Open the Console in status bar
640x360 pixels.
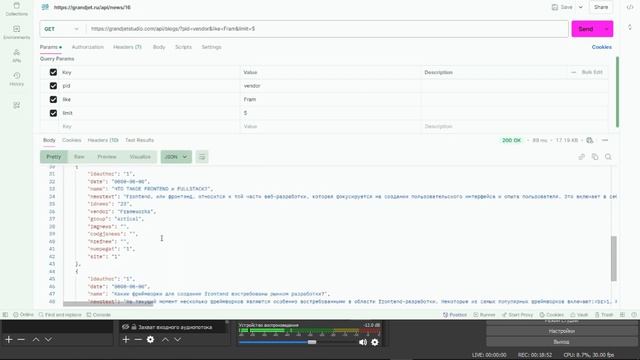point(99,315)
